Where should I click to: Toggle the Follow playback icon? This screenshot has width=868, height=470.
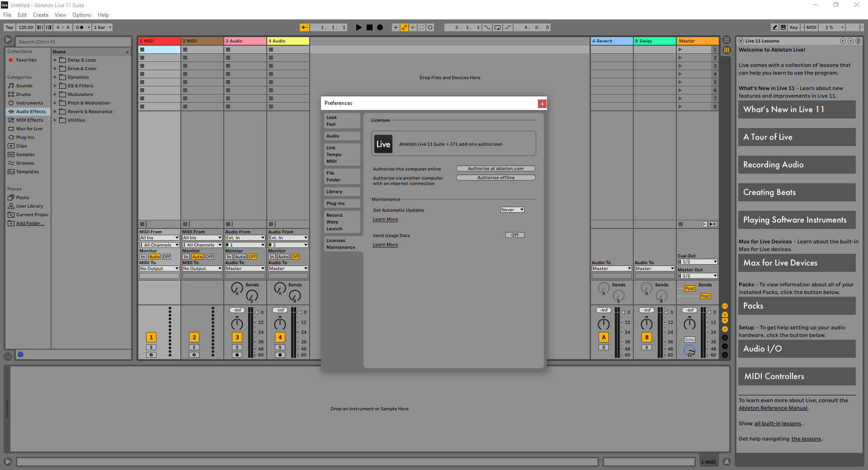tap(305, 27)
